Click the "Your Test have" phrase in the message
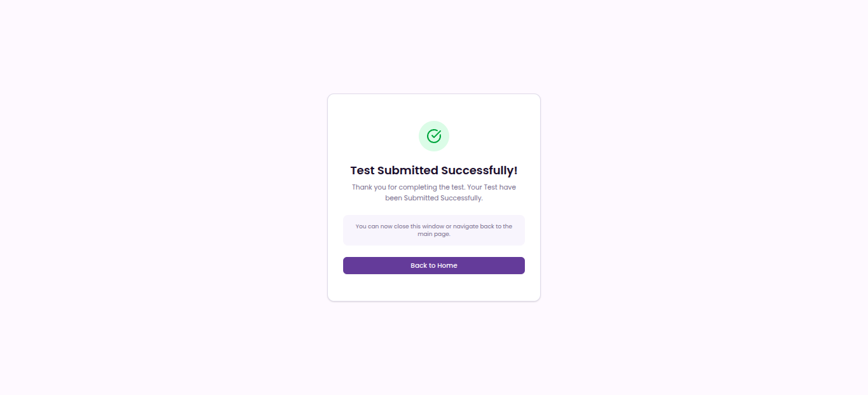This screenshot has height=395, width=868. tap(491, 188)
